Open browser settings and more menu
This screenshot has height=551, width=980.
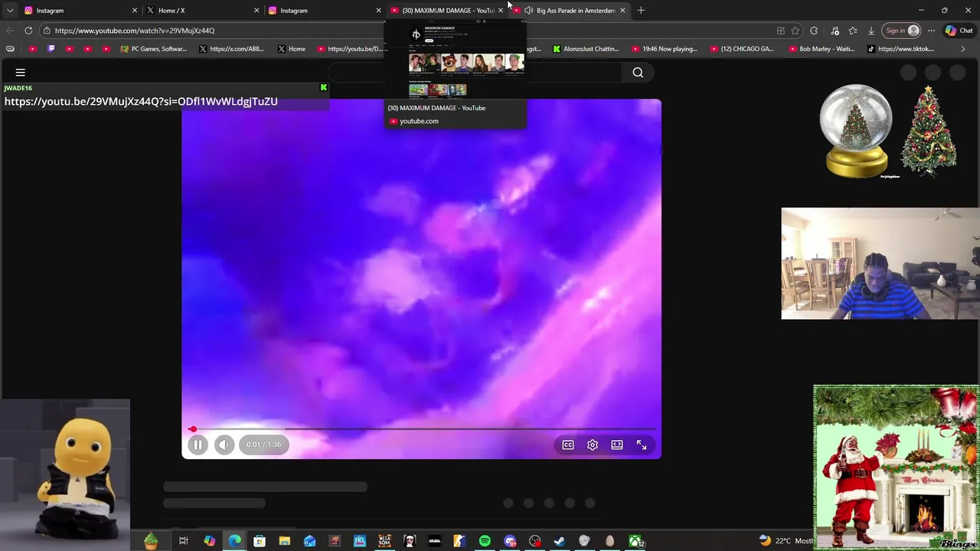[x=931, y=31]
